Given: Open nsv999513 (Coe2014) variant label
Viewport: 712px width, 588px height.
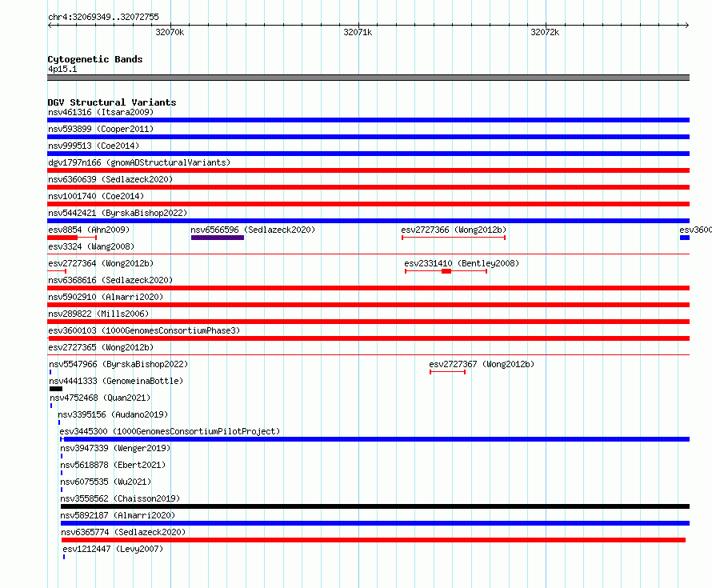Looking at the screenshot, I should tap(94, 146).
